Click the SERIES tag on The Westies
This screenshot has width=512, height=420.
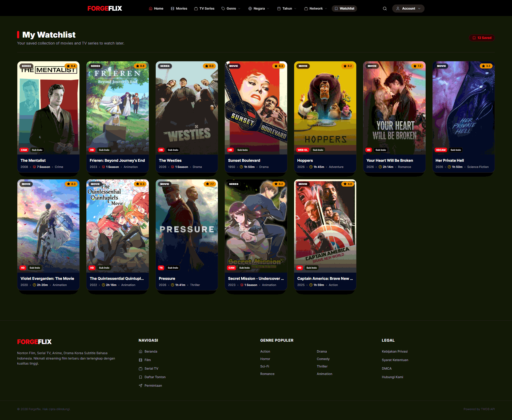[165, 66]
